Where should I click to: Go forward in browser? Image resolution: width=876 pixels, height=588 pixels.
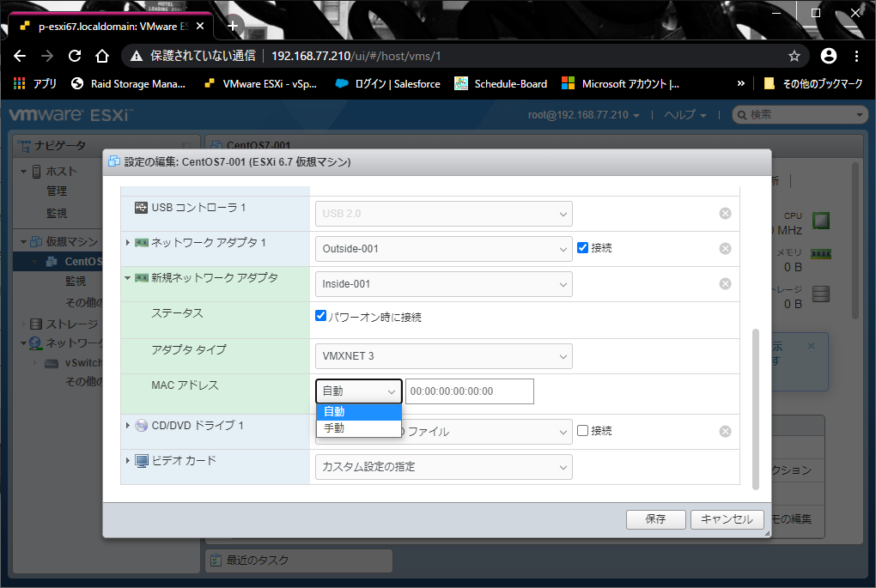click(x=47, y=56)
